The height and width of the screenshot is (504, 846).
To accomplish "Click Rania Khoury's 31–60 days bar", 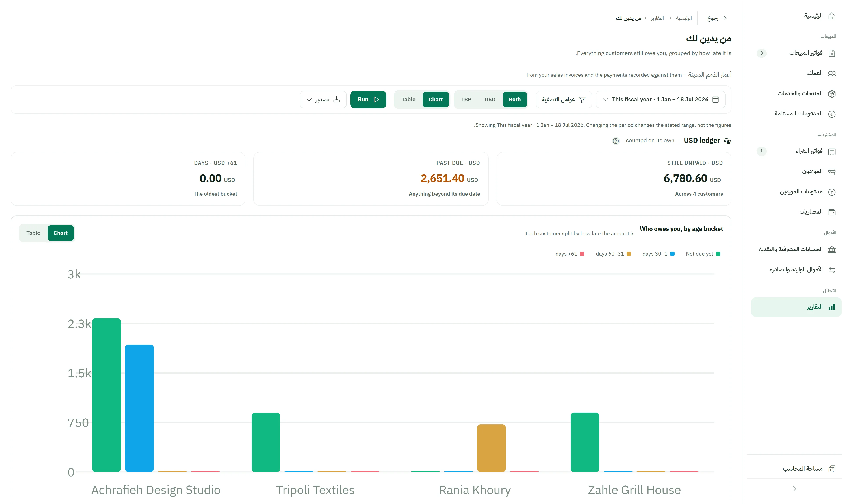I will pyautogui.click(x=491, y=448).
